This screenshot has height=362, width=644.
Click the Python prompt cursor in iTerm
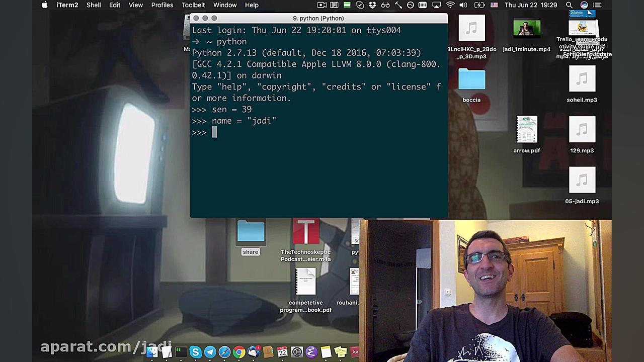coord(214,132)
